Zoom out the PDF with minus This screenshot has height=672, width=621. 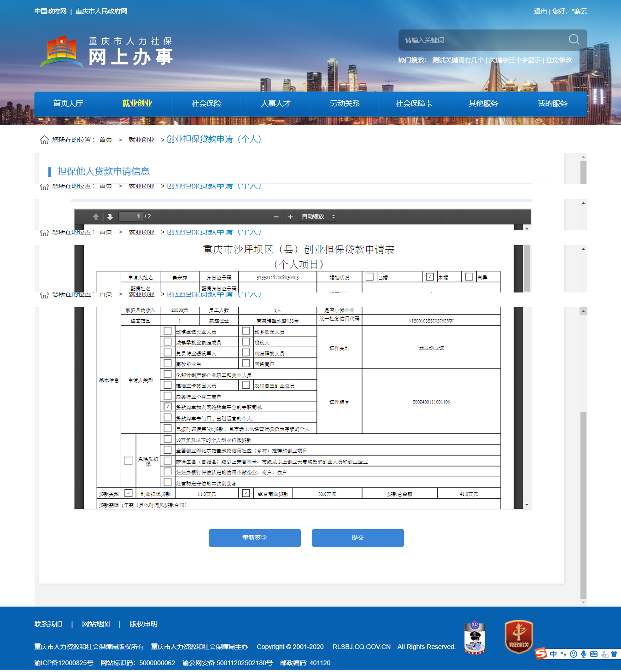click(x=276, y=216)
